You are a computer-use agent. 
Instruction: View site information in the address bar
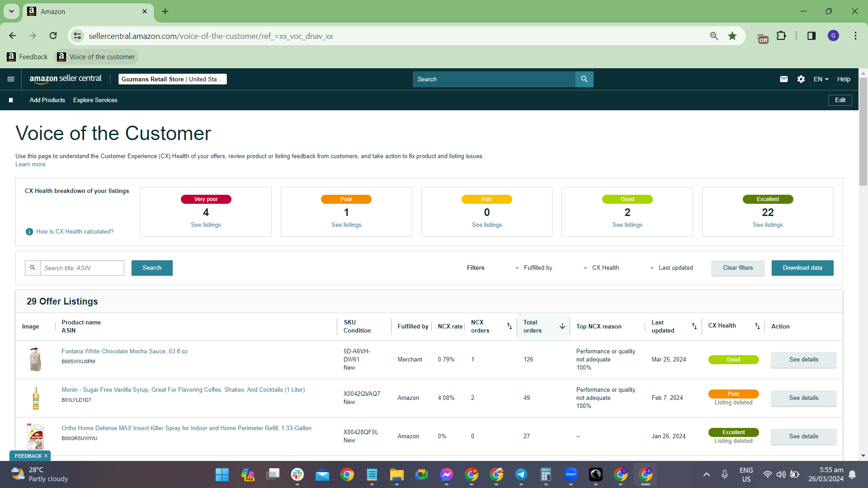tap(78, 36)
